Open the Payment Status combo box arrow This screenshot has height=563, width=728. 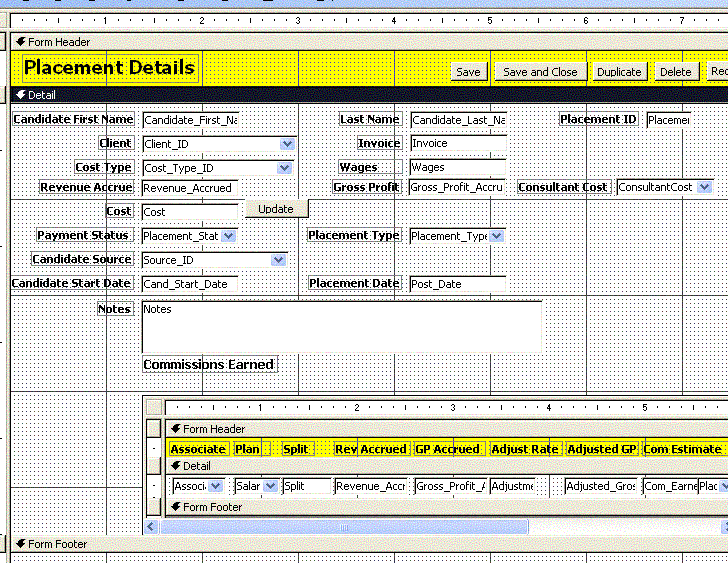tap(228, 236)
